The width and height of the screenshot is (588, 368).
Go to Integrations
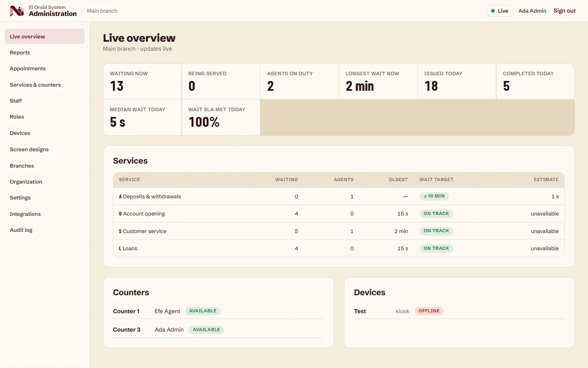(45, 214)
